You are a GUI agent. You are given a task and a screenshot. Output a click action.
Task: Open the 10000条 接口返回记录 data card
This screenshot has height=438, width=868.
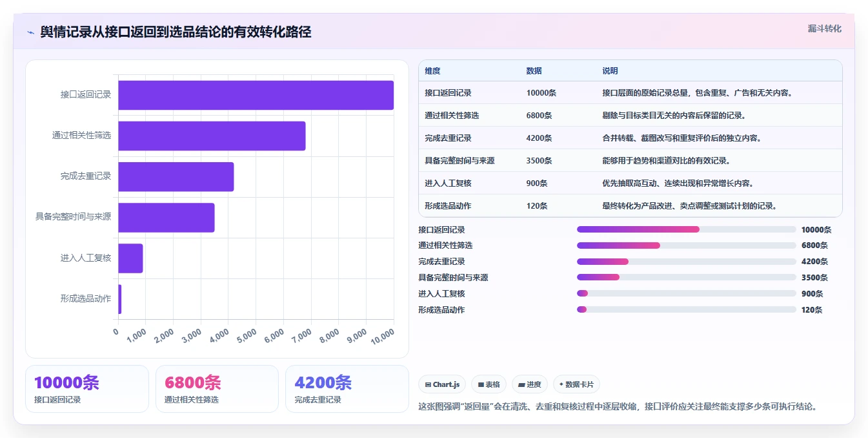click(x=87, y=389)
